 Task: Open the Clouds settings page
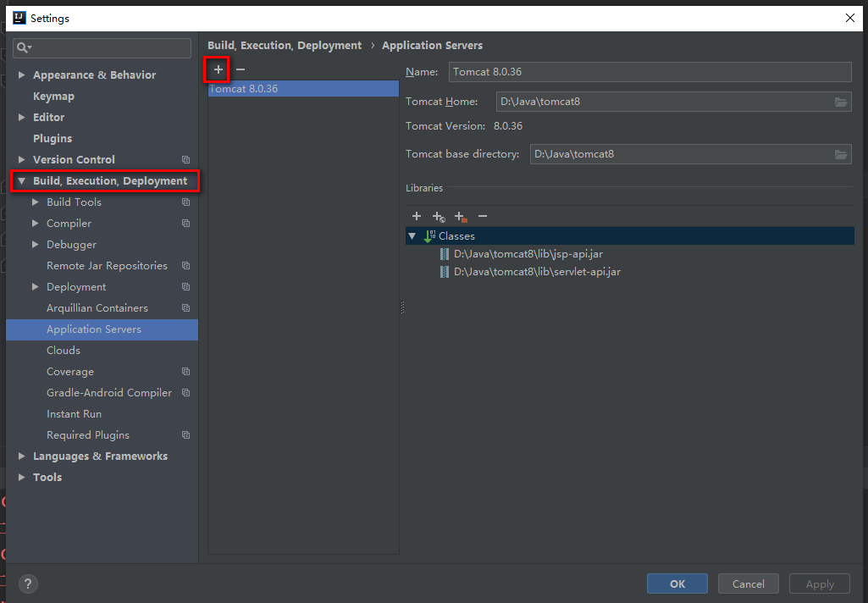64,351
